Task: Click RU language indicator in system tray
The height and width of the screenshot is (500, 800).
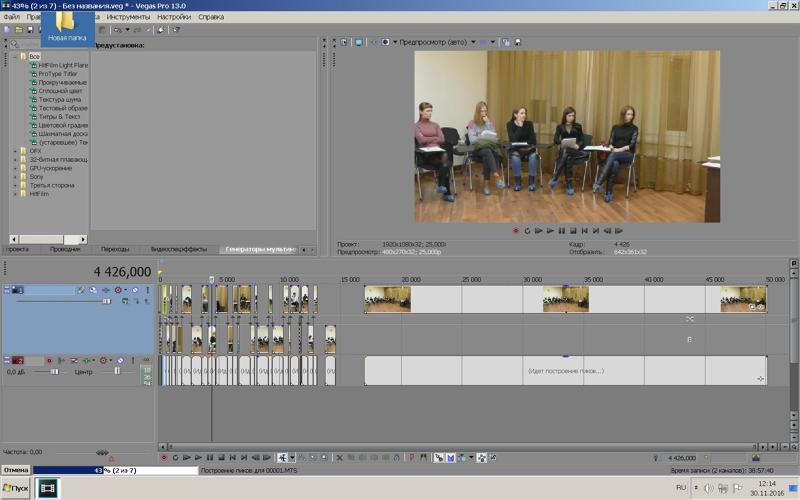Action: (x=681, y=488)
